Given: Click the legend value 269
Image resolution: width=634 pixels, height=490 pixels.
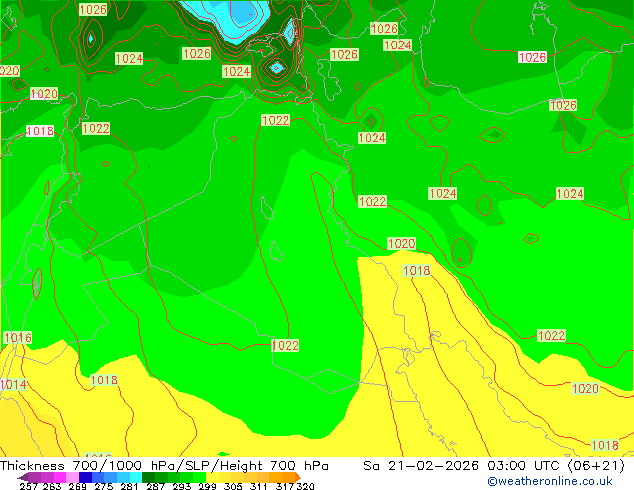Looking at the screenshot, I should [77, 486].
